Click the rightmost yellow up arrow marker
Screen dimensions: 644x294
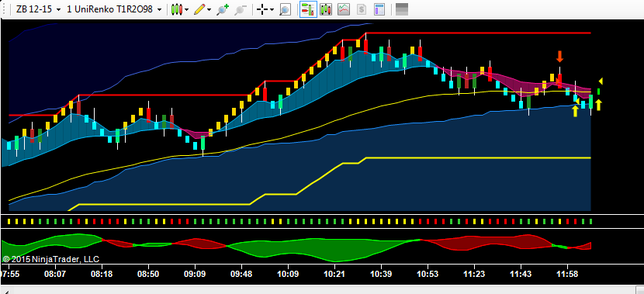(599, 105)
